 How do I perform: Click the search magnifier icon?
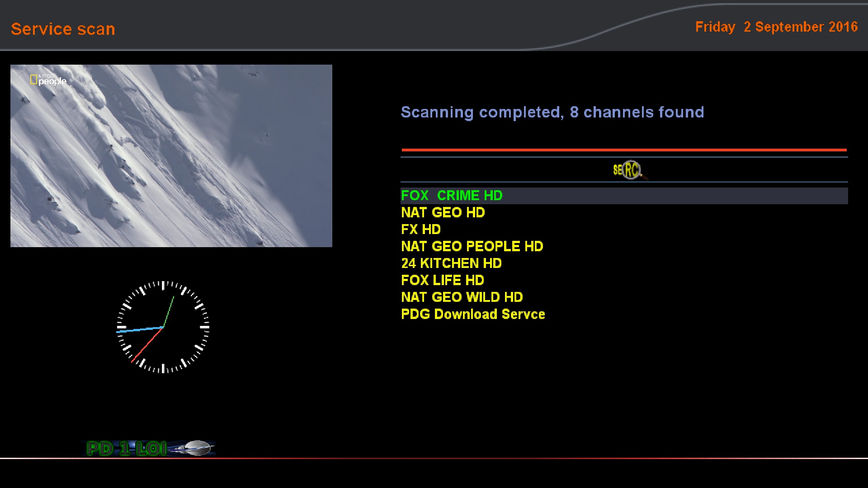coord(630,170)
